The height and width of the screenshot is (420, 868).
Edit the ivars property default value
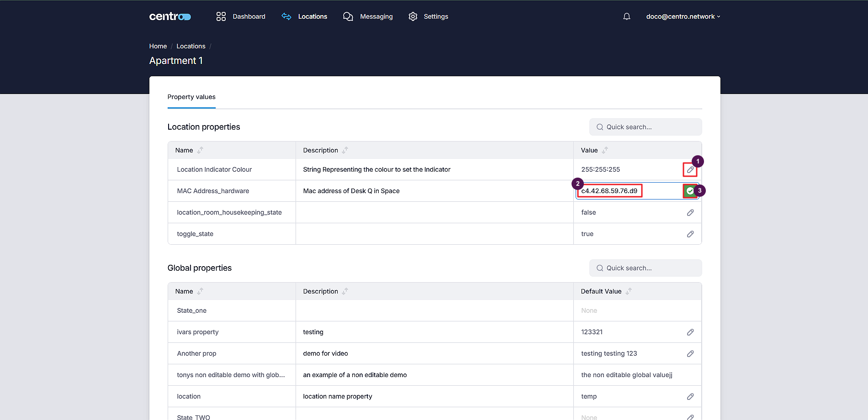tap(690, 332)
